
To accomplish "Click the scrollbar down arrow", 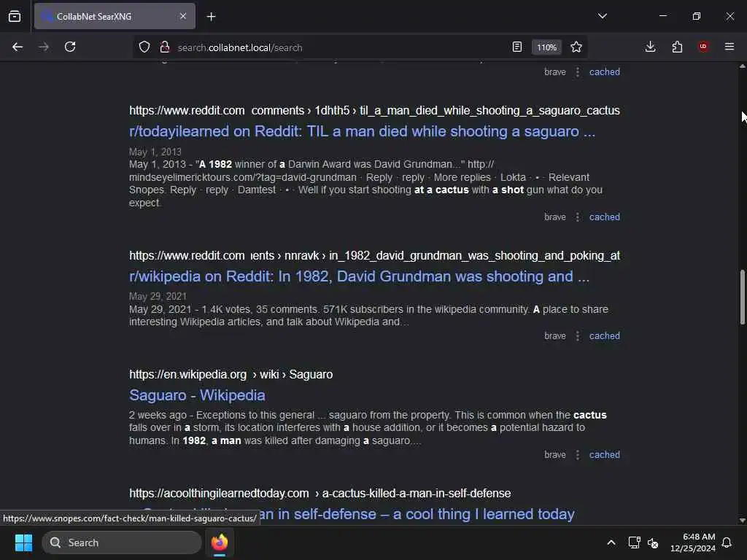I will tap(742, 521).
